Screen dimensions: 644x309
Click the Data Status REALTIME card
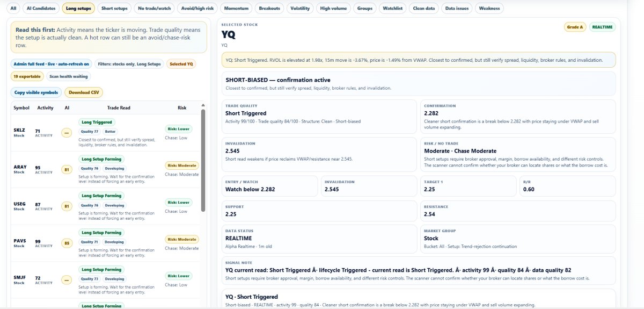319,238
